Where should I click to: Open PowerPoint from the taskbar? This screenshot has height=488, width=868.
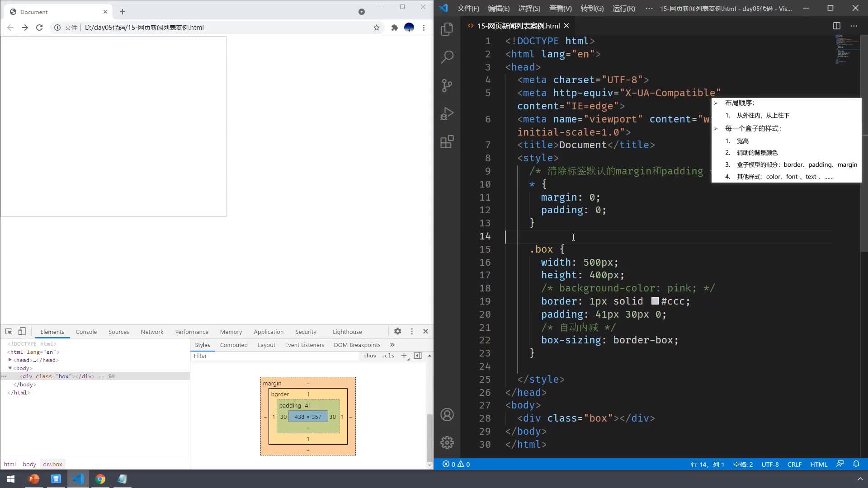pos(34,479)
